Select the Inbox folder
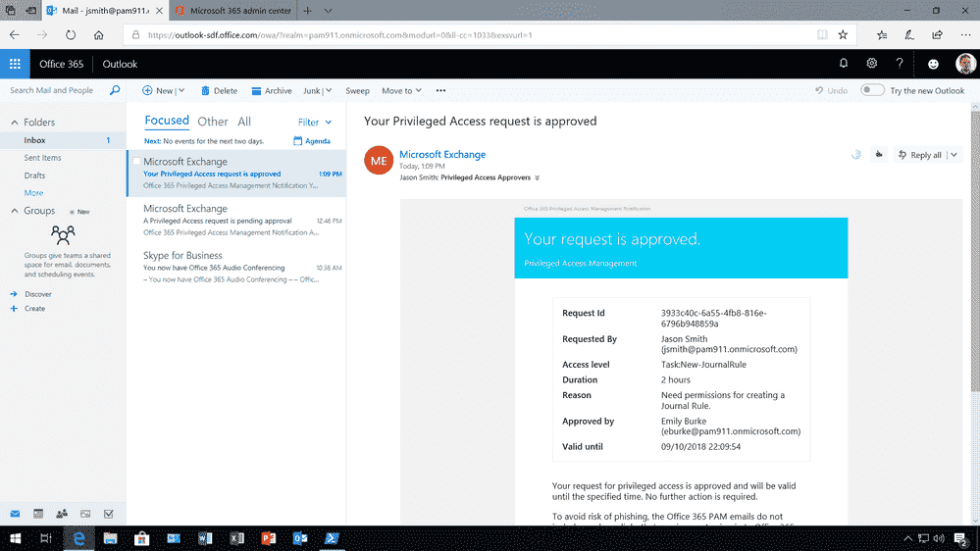The width and height of the screenshot is (980, 551). [x=63, y=140]
